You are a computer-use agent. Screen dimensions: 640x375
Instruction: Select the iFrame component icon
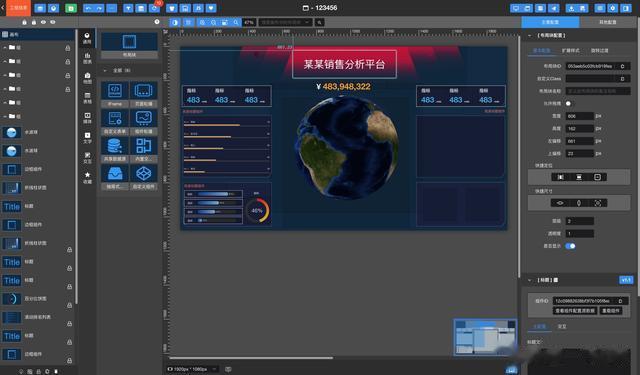(x=115, y=94)
